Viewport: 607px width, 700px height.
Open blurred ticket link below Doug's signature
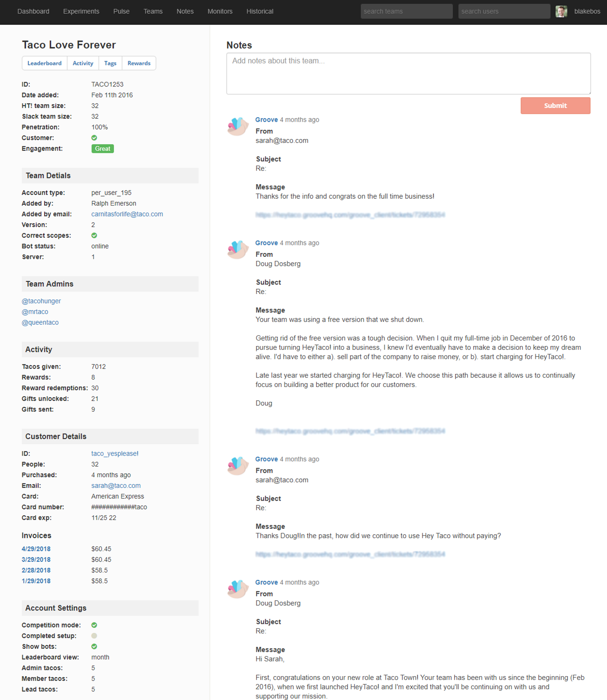350,431
